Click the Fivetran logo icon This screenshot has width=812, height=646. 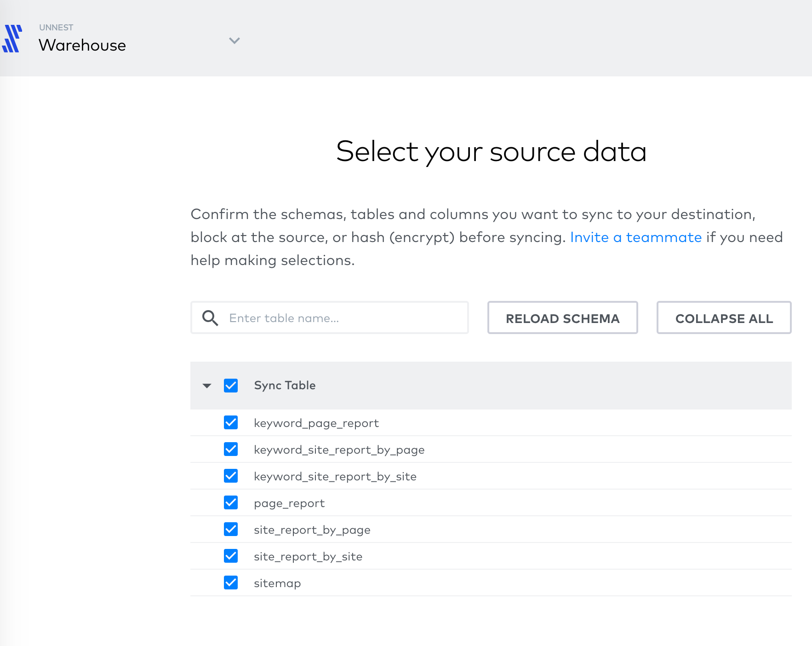[x=12, y=39]
